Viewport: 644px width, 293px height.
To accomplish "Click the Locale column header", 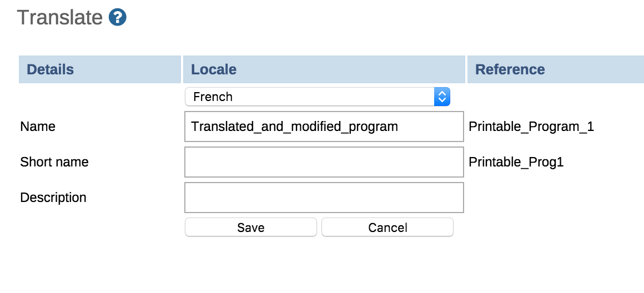I will pos(214,69).
